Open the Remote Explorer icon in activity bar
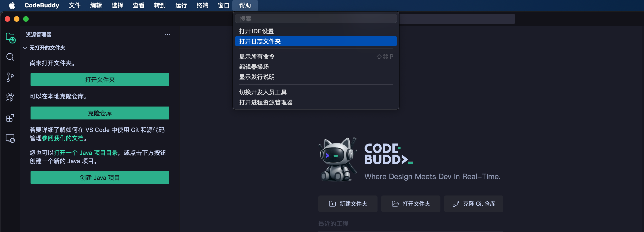This screenshot has width=644, height=232. (x=10, y=138)
